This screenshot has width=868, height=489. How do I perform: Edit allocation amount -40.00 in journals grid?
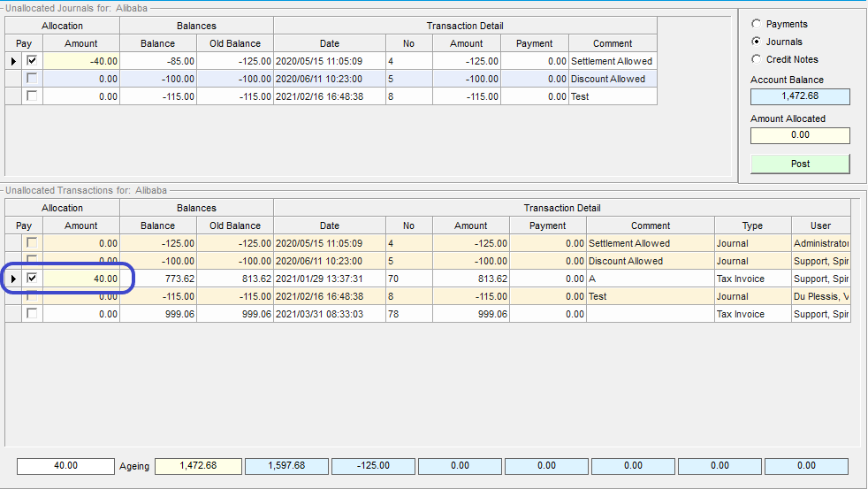(81, 61)
